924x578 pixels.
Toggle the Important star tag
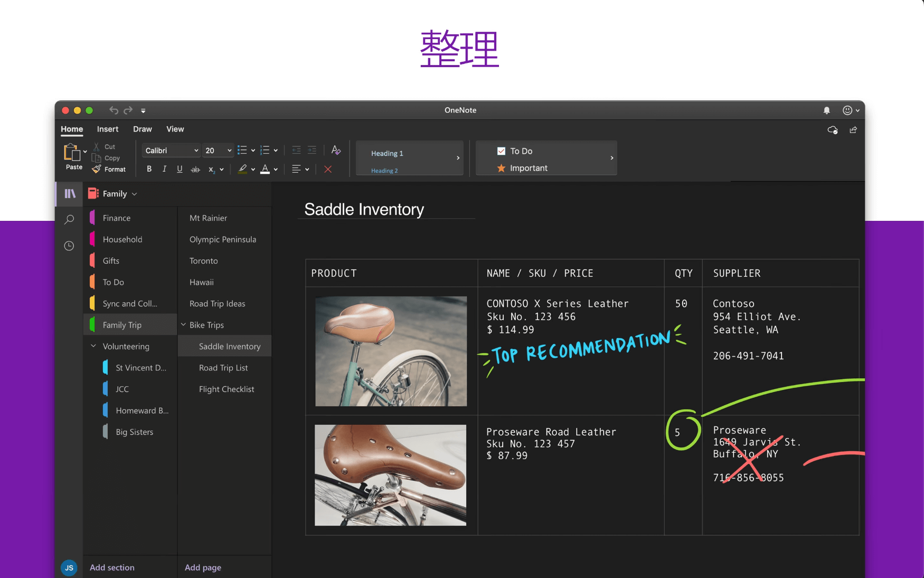[x=501, y=168]
